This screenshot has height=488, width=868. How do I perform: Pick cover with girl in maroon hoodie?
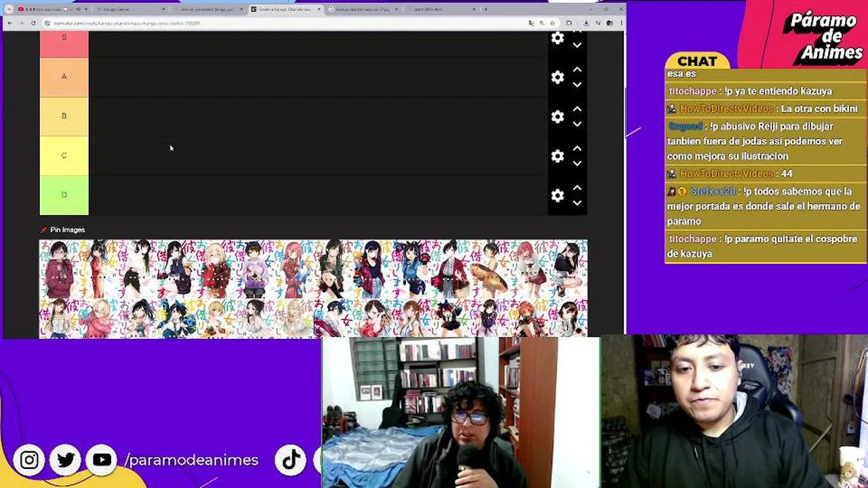[x=59, y=269]
